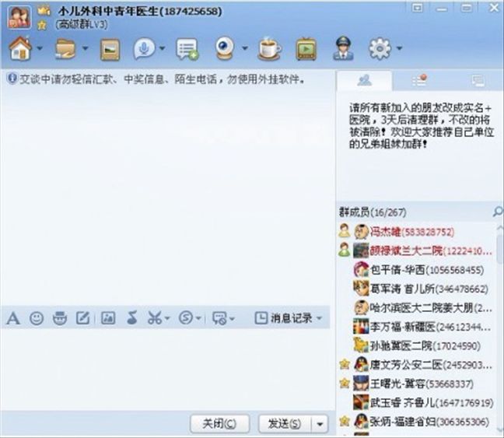Open the send button options arrow

click(320, 424)
